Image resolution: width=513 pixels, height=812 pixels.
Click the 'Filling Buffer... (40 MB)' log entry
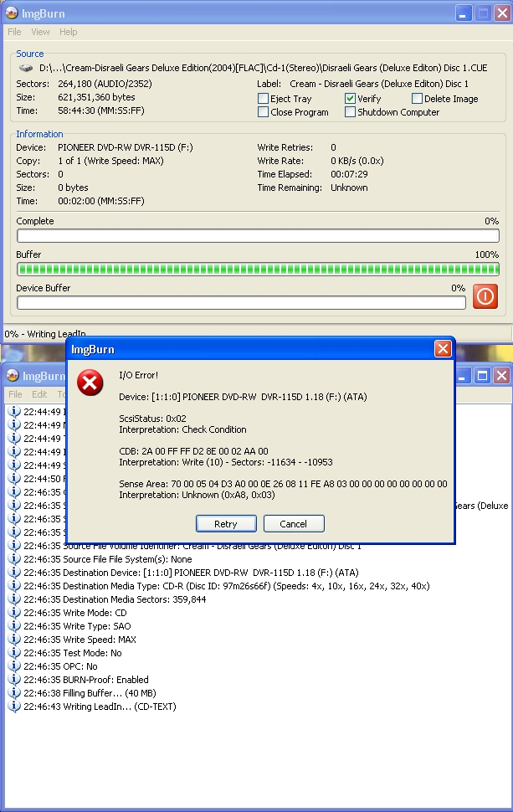(x=90, y=693)
